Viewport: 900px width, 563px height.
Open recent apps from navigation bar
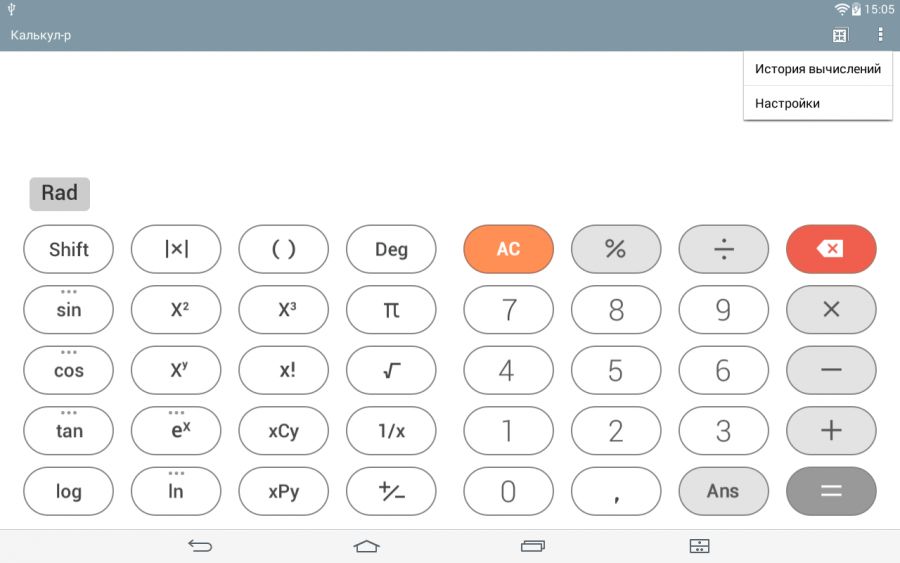click(533, 546)
